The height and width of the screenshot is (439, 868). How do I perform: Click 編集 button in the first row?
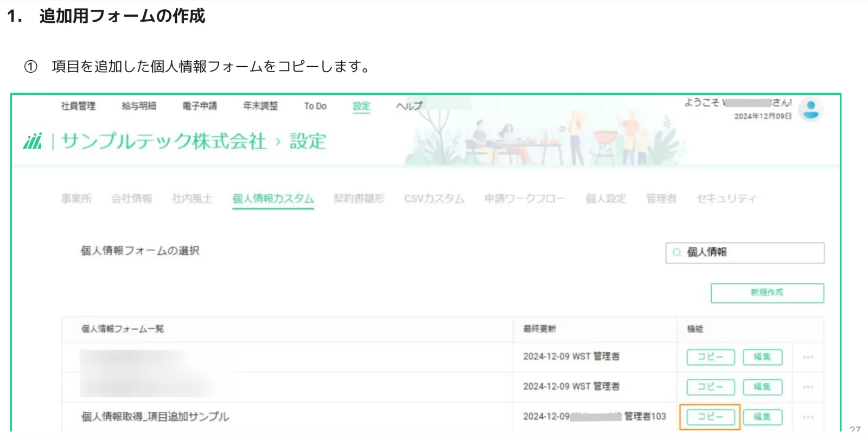762,357
